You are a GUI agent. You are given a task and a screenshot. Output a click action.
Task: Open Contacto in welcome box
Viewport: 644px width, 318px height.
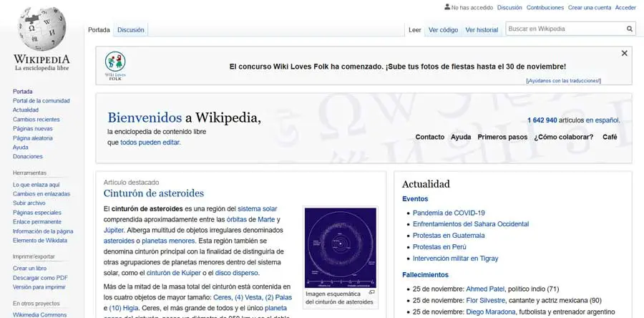tap(429, 138)
